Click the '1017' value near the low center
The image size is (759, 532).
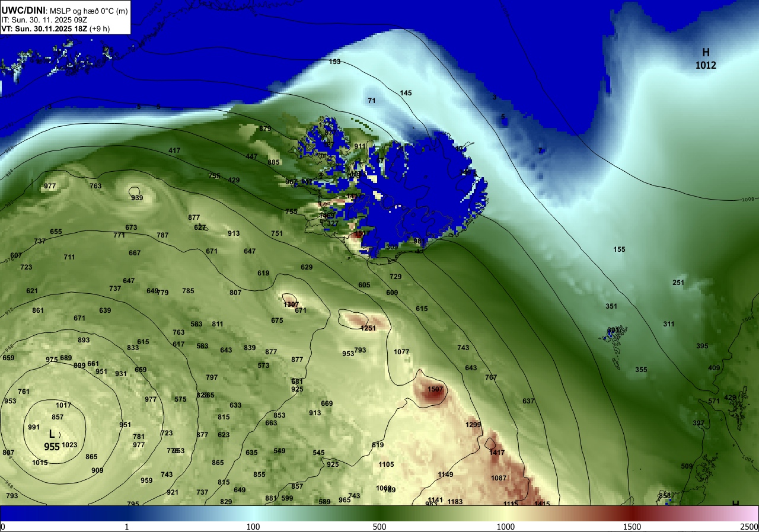[x=63, y=405]
